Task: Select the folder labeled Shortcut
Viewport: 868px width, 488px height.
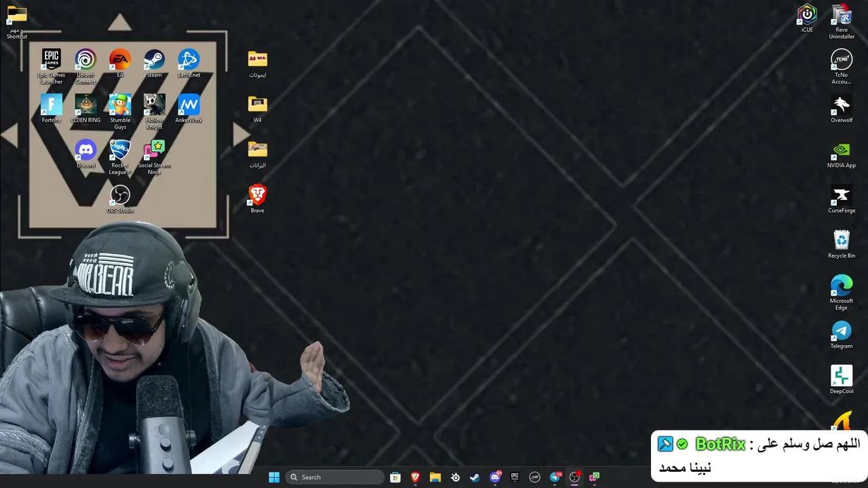Action: (17, 22)
